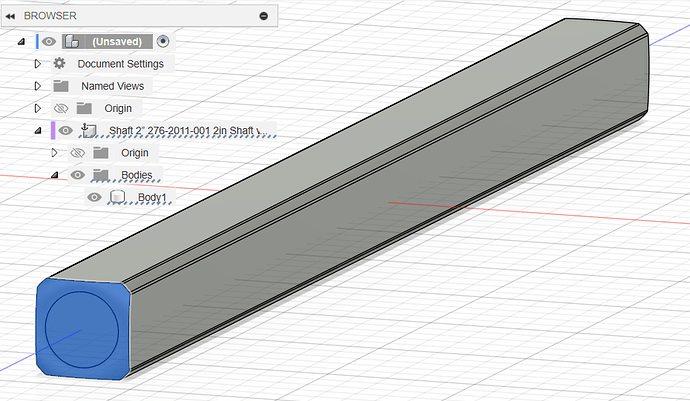The height and width of the screenshot is (401, 690).
Task: Click the Browser panel round options button
Action: (x=264, y=16)
